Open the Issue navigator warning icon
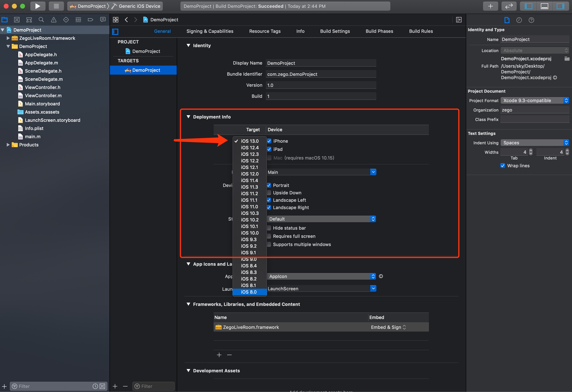The height and width of the screenshot is (392, 572). (54, 20)
